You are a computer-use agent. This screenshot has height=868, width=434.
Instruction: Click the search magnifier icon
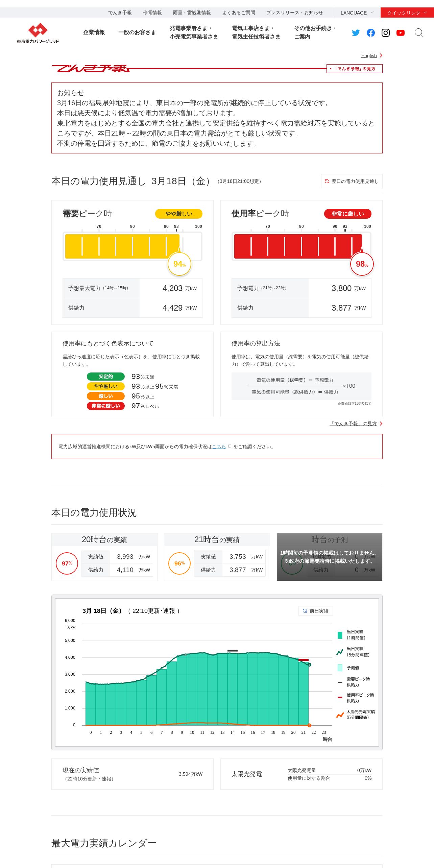click(x=419, y=33)
